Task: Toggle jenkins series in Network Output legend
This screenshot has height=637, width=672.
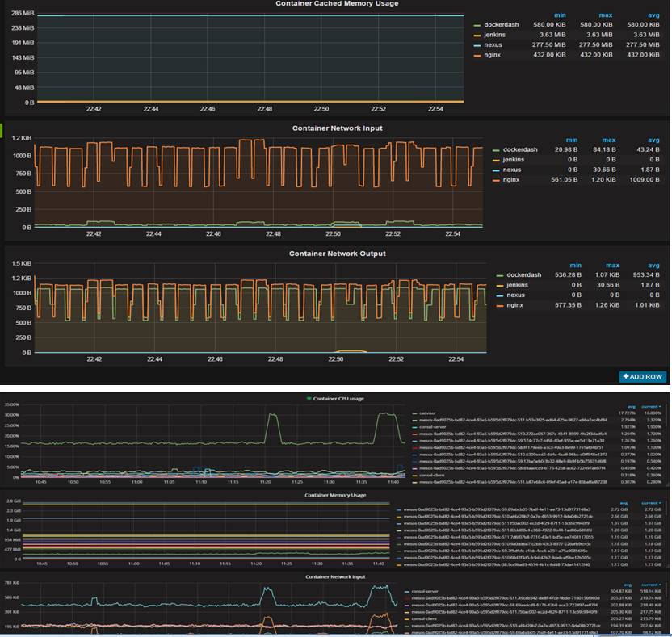Action: [517, 285]
